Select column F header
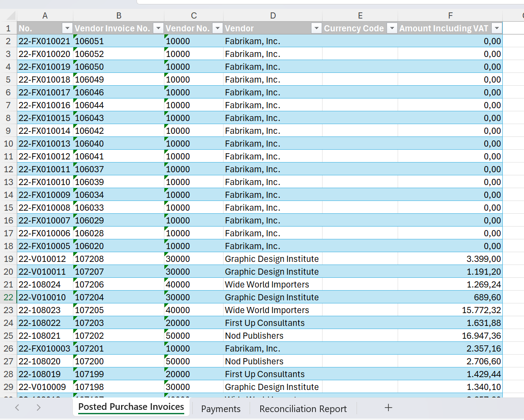Image resolution: width=524 pixels, height=420 pixels. pos(450,16)
